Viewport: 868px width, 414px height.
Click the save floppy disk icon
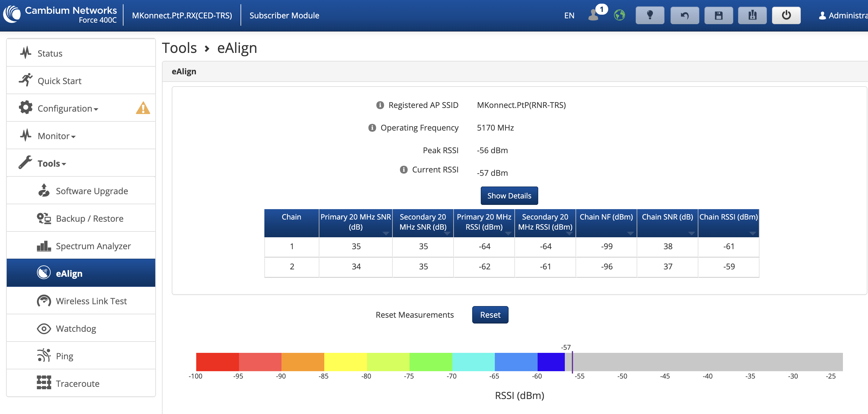[718, 16]
